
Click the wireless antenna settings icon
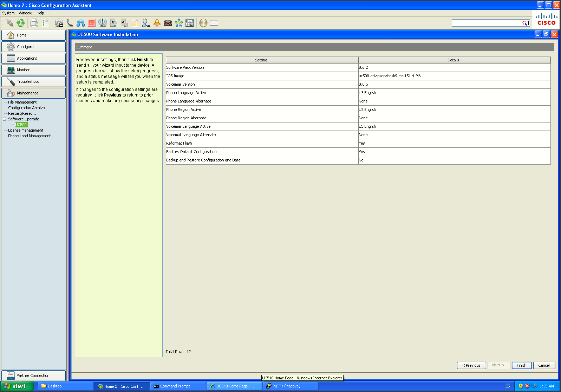(103, 23)
